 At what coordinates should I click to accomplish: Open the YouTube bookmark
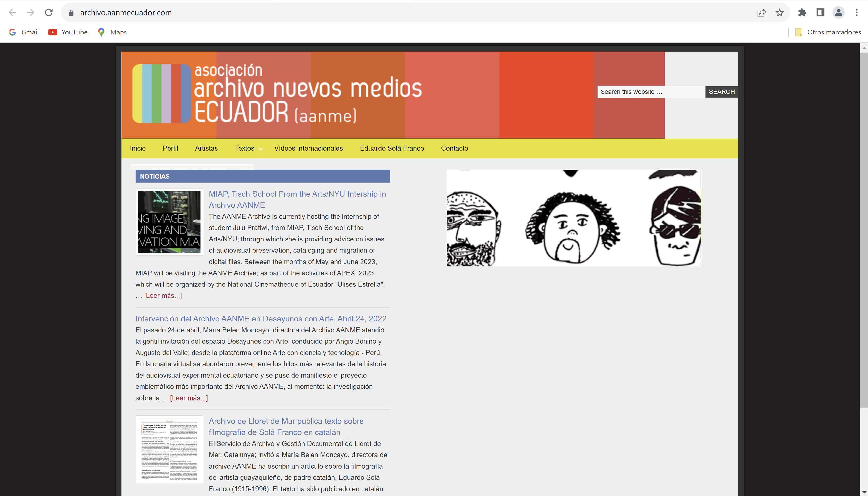(x=68, y=32)
